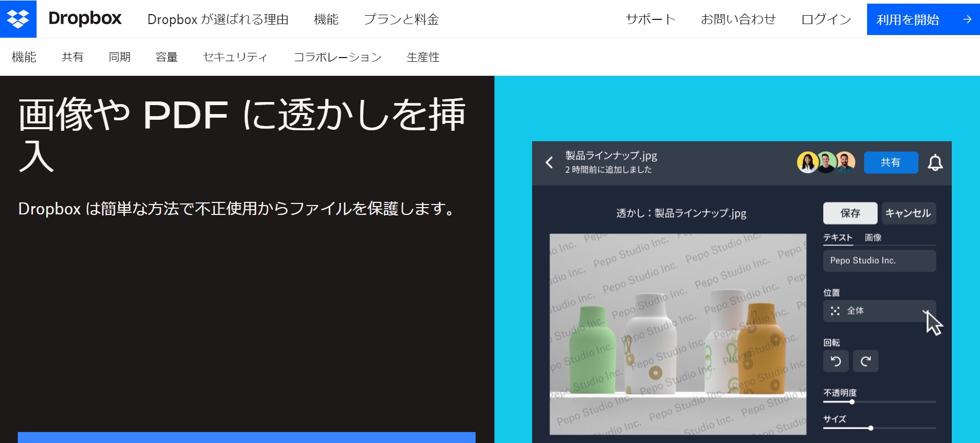This screenshot has height=443, width=980.
Task: Click the ログイン link
Action: point(826,19)
